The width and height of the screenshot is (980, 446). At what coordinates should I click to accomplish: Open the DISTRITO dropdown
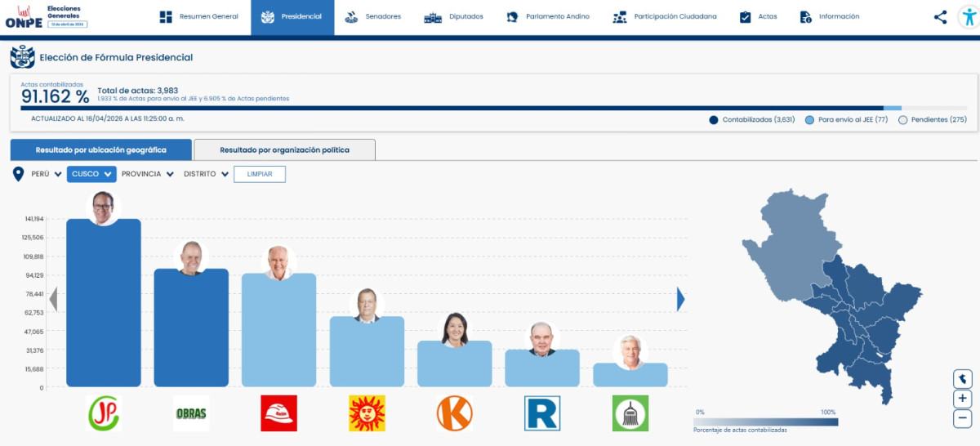(206, 174)
